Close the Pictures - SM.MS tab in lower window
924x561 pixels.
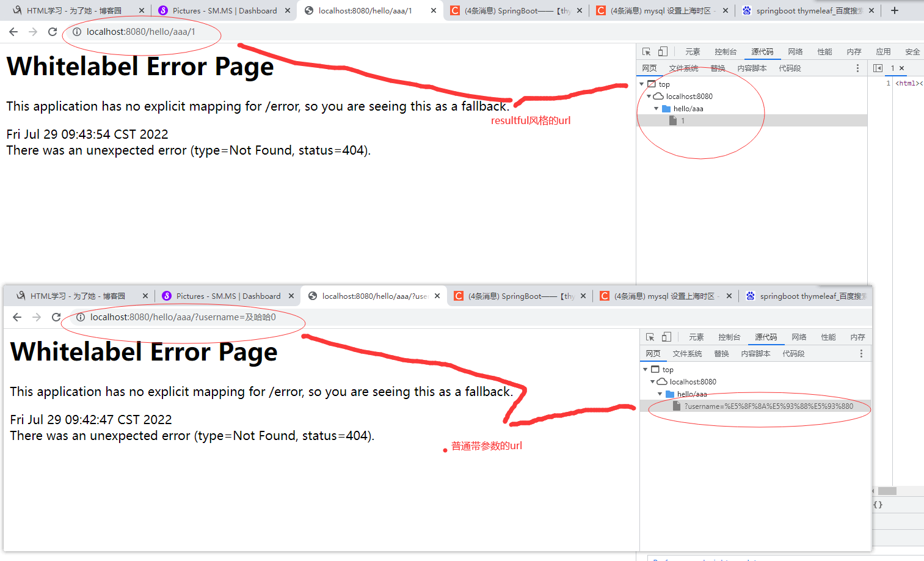coord(291,296)
